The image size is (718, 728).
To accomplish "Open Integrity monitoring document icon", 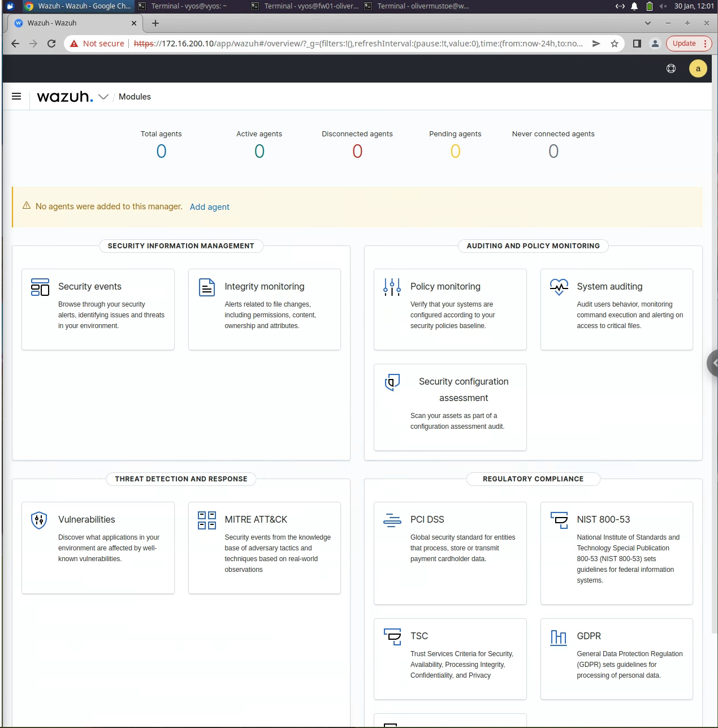I will [207, 287].
